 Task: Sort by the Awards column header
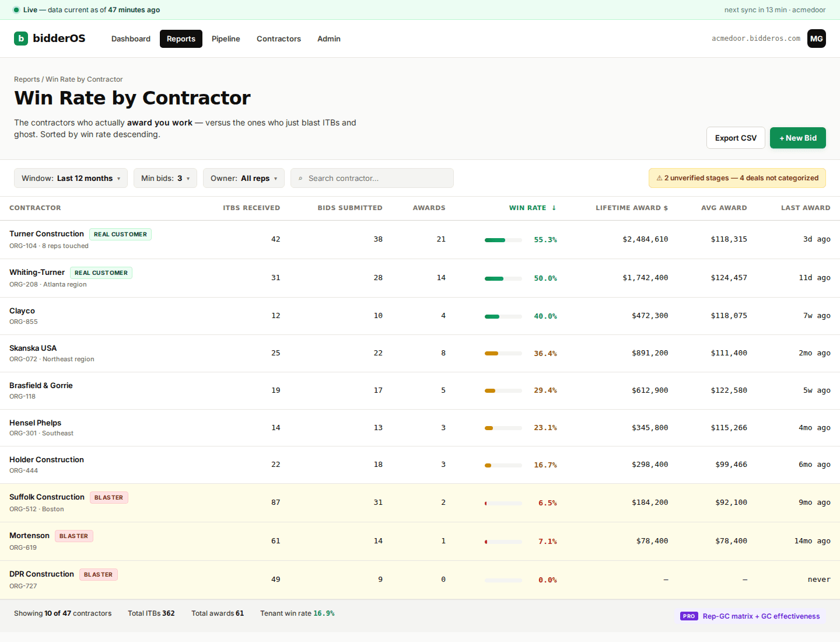(429, 208)
